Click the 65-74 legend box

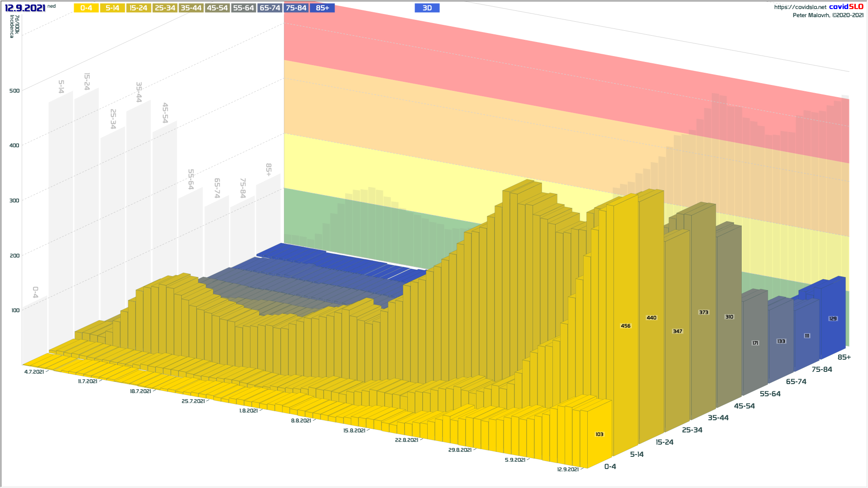(270, 8)
